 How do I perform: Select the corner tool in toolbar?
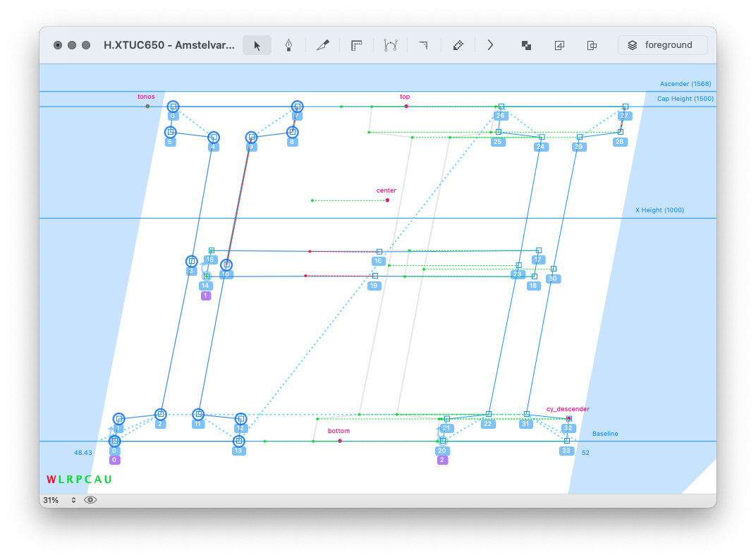423,45
